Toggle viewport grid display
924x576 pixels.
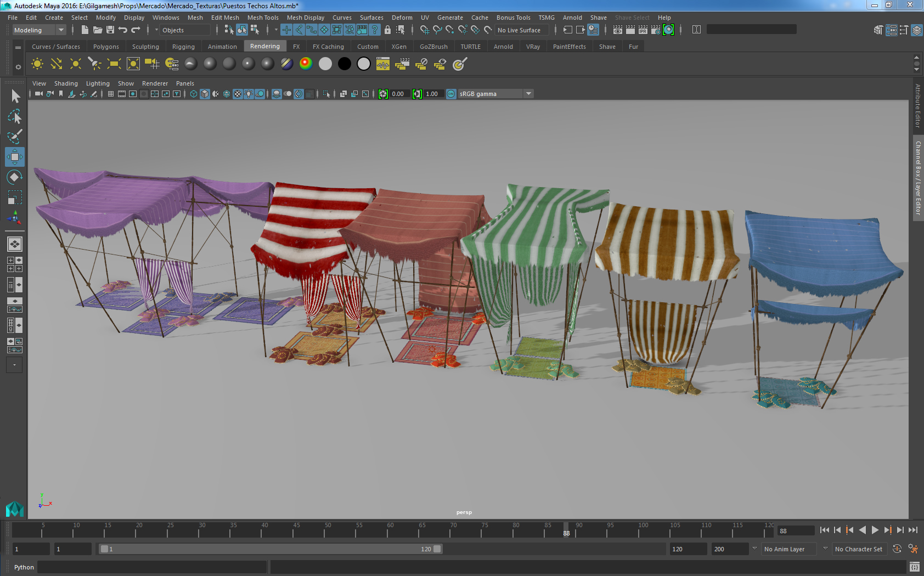(x=111, y=94)
